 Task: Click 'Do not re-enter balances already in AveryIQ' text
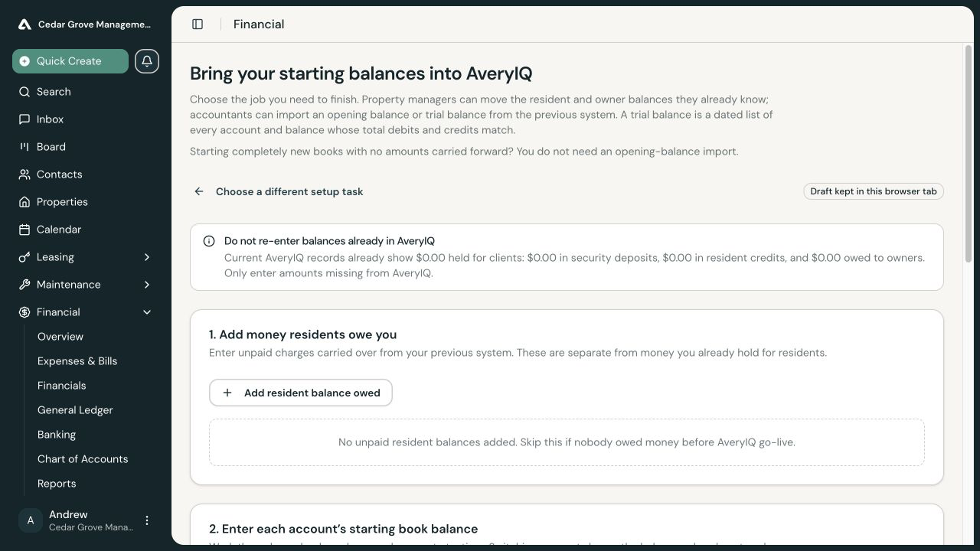(330, 241)
